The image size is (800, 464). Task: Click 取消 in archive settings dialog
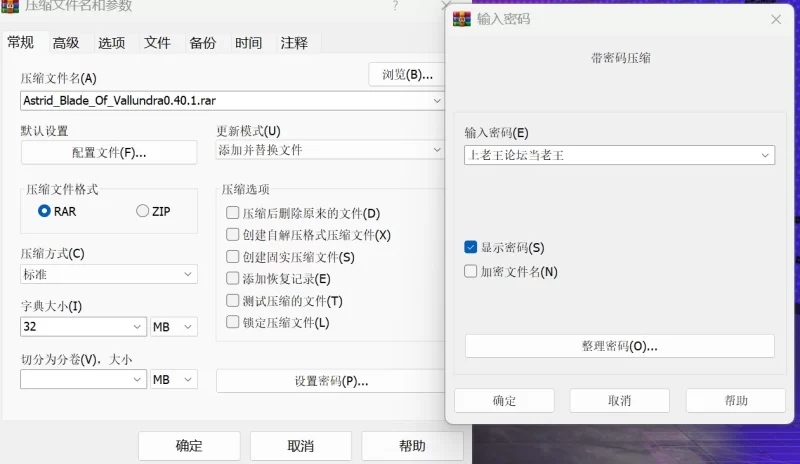(301, 446)
